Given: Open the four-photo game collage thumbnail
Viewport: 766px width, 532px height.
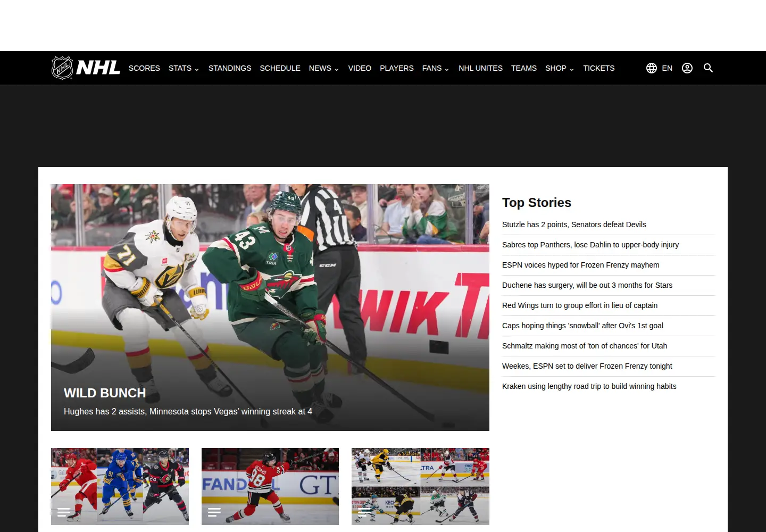Looking at the screenshot, I should [420, 486].
